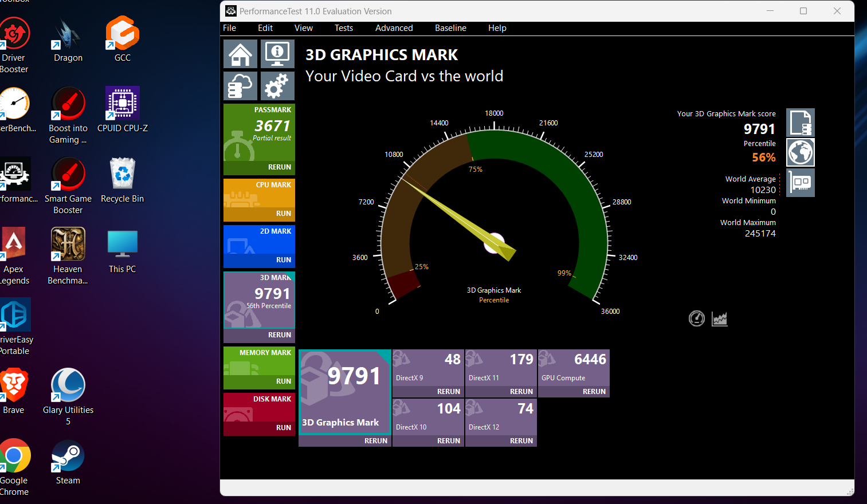Maximize the PerformanceTest window
The height and width of the screenshot is (504, 867).
coord(803,11)
